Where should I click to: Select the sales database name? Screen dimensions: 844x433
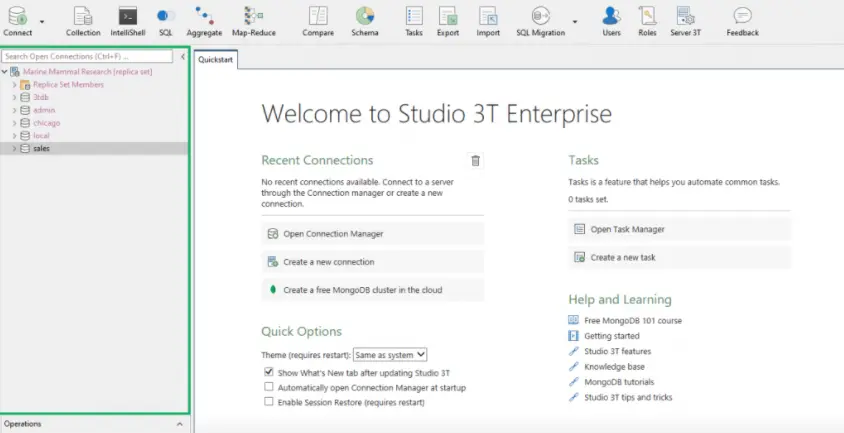[41, 148]
